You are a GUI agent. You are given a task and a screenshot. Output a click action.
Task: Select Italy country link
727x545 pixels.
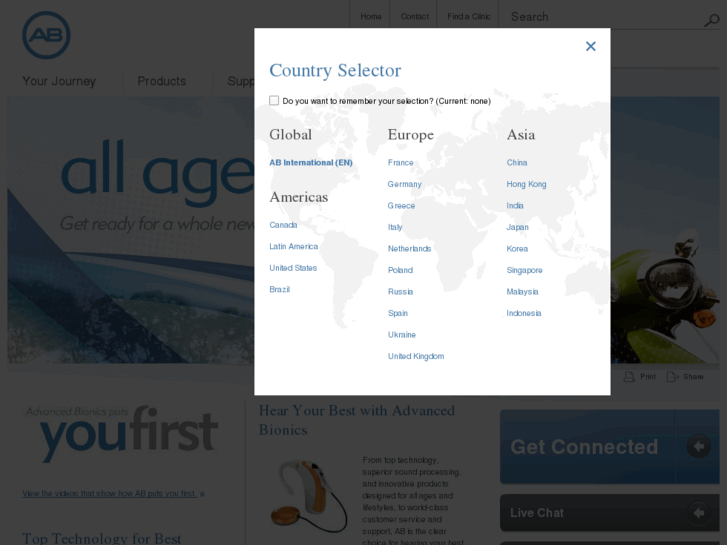click(x=395, y=227)
